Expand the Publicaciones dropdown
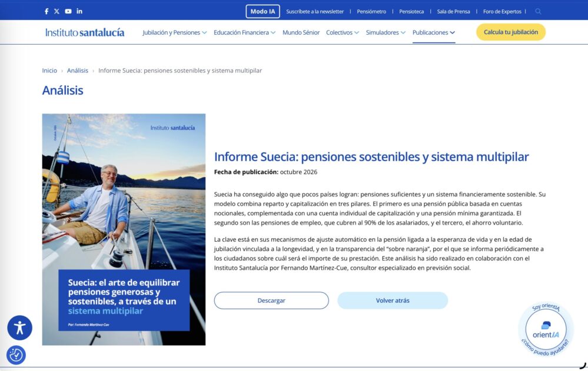Screen dimensions: 588x371 [x=434, y=32]
